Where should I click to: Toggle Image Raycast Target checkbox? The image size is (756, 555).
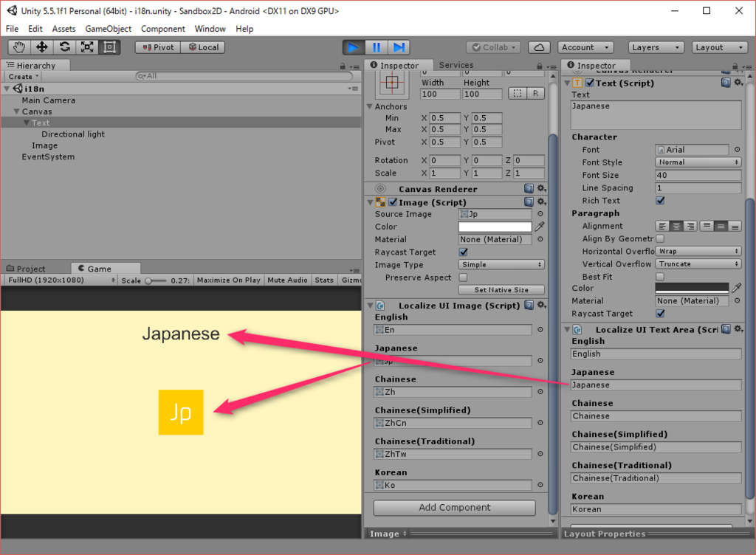click(x=464, y=252)
